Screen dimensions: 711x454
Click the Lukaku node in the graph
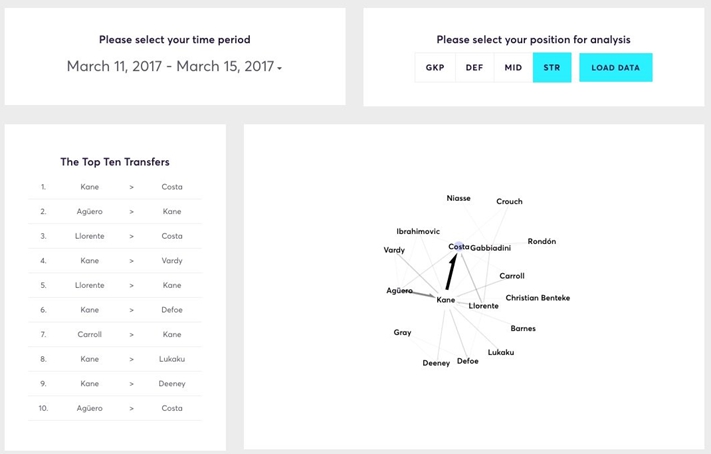tap(501, 352)
